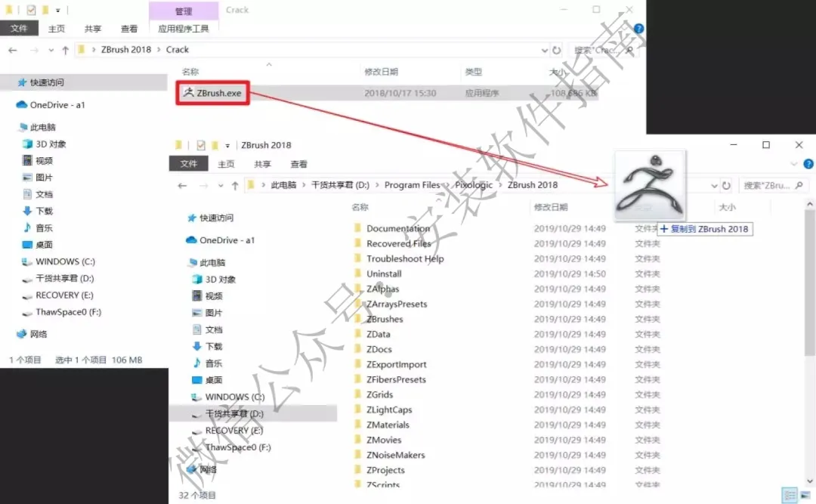Select RECOVERY (E:) drive in Crack window
The image size is (816, 504).
pos(57,295)
